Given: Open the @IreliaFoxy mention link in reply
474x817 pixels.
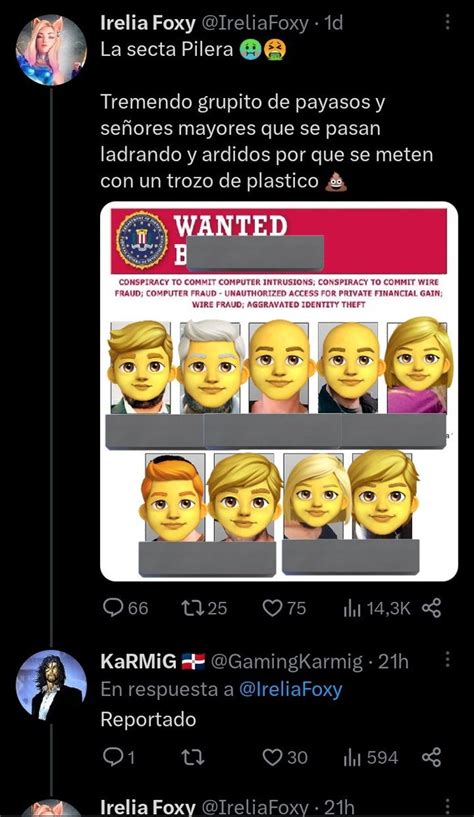Looking at the screenshot, I should pos(291,689).
